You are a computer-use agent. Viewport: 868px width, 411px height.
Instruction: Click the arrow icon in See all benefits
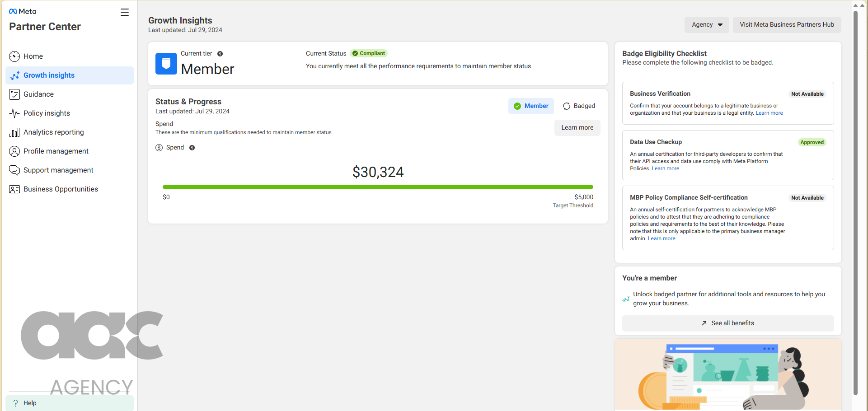coord(704,323)
